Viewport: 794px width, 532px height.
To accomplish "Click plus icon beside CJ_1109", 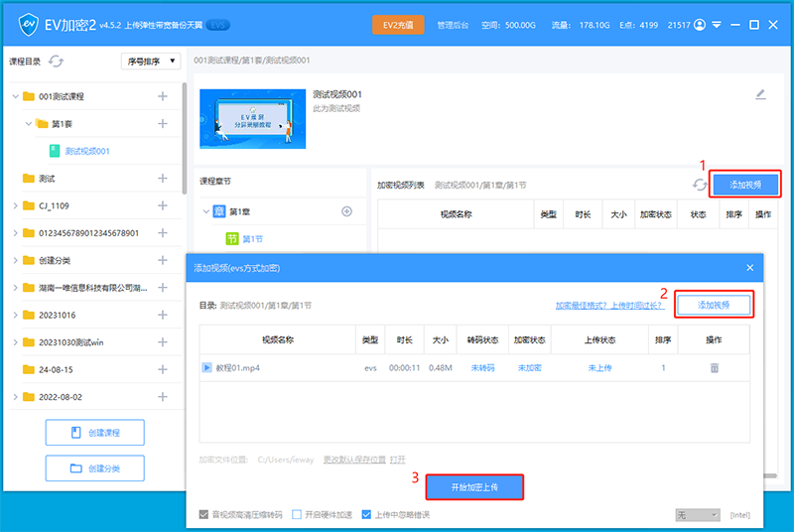I will 163,205.
